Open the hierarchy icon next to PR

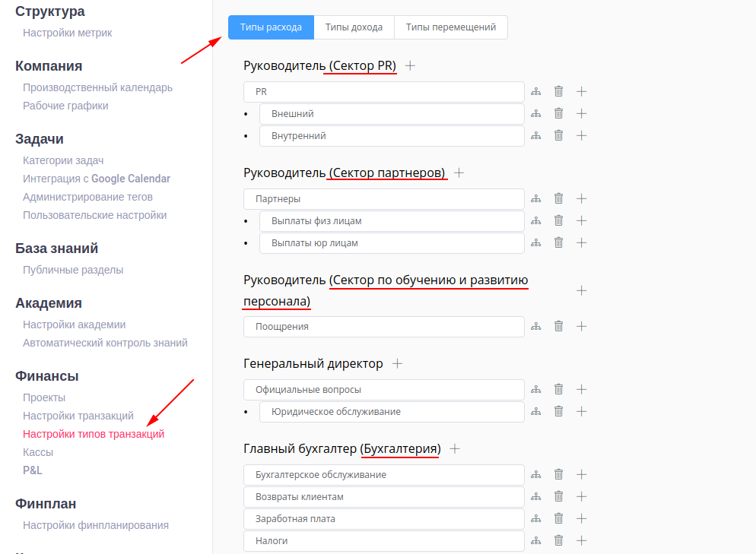coord(535,91)
